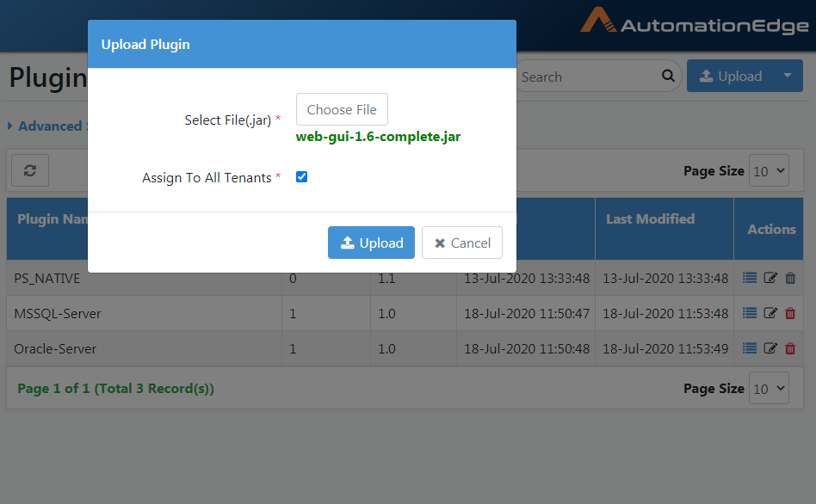Open list details icon for MSSQL-Server
The image size is (816, 504).
click(x=750, y=313)
